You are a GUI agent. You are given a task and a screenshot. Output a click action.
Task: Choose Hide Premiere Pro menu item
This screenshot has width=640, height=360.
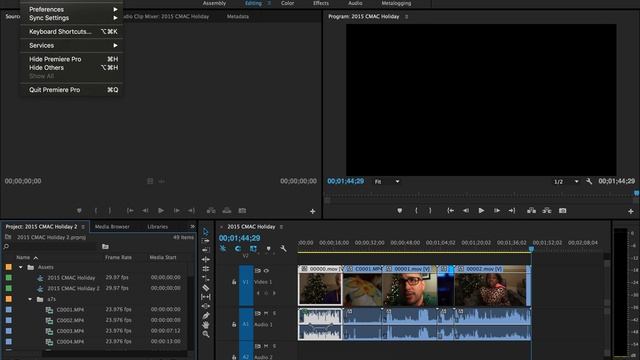(x=72, y=59)
